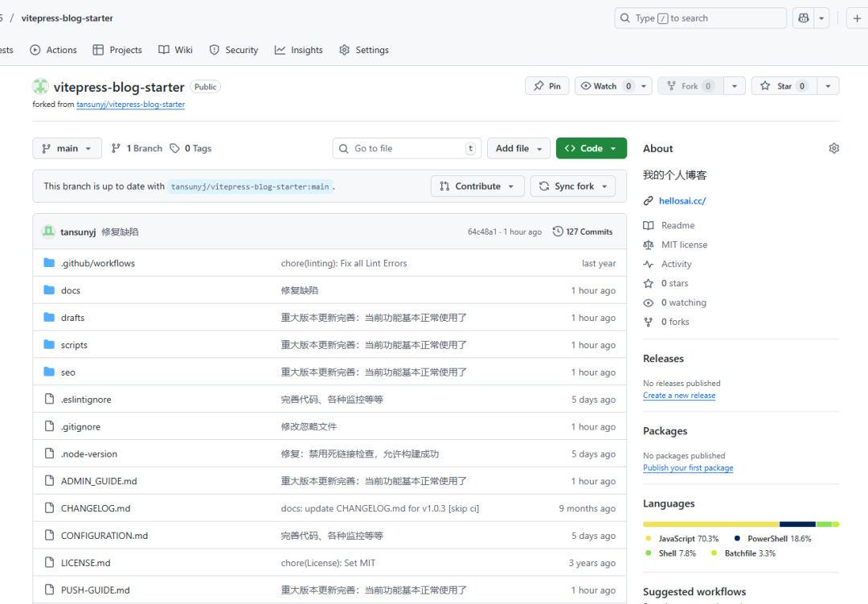Open the green Code dropdown
Image resolution: width=868 pixels, height=604 pixels.
[591, 149]
